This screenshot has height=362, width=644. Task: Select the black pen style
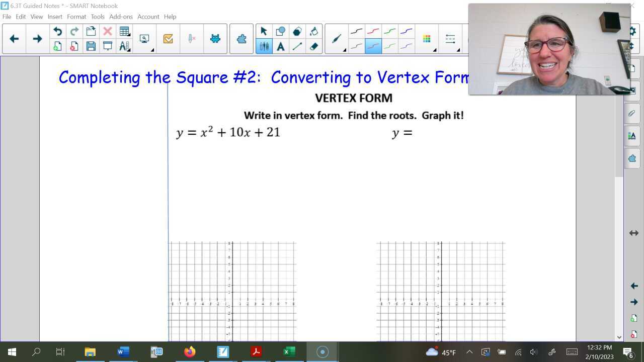356,31
